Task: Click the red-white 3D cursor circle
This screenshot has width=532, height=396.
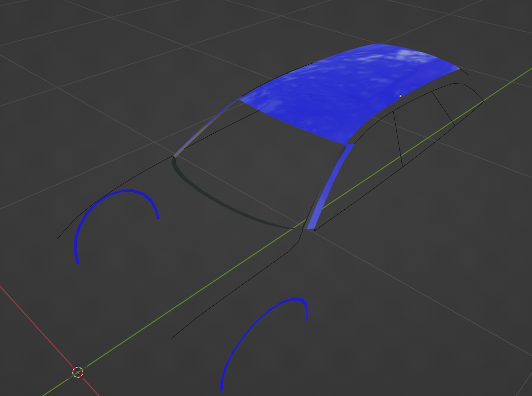Action: click(x=78, y=372)
